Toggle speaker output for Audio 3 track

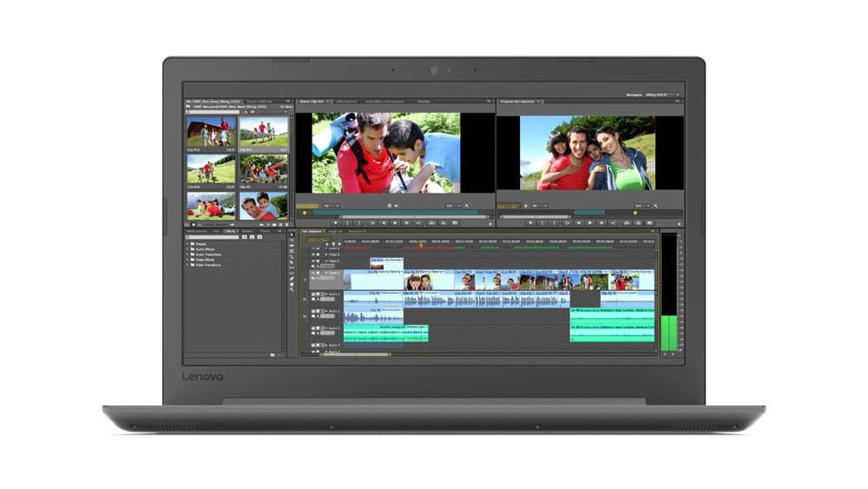pyautogui.click(x=315, y=328)
